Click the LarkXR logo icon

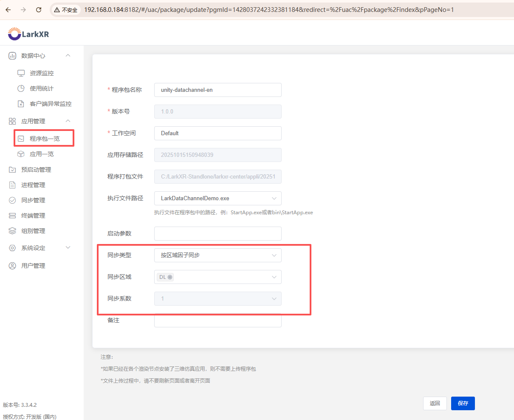click(14, 34)
